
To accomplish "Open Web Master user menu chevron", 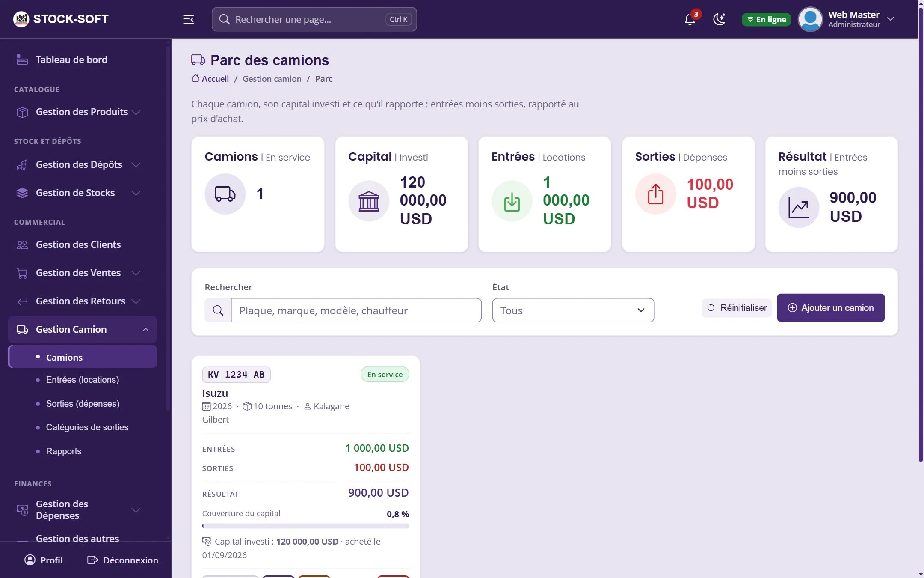I will point(891,19).
